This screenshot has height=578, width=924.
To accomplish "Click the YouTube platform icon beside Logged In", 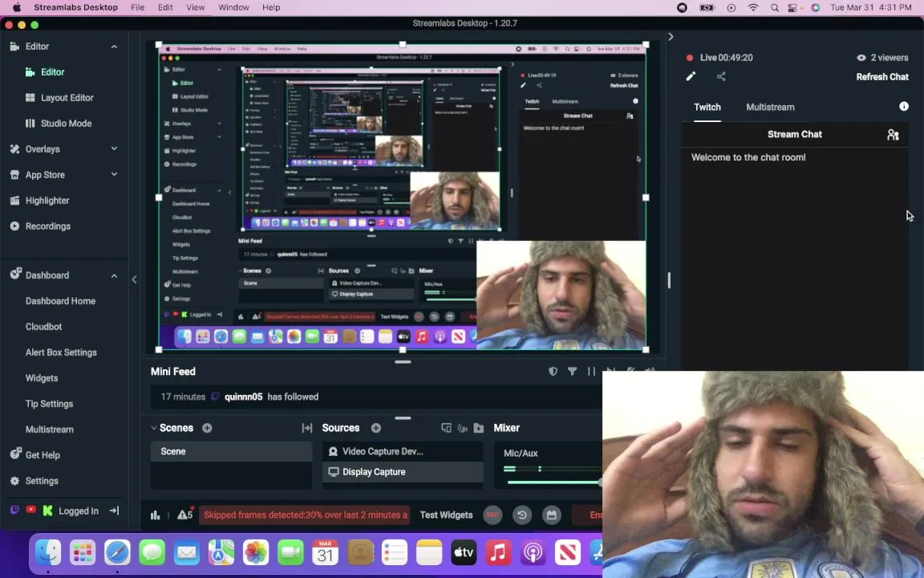I will tap(31, 510).
